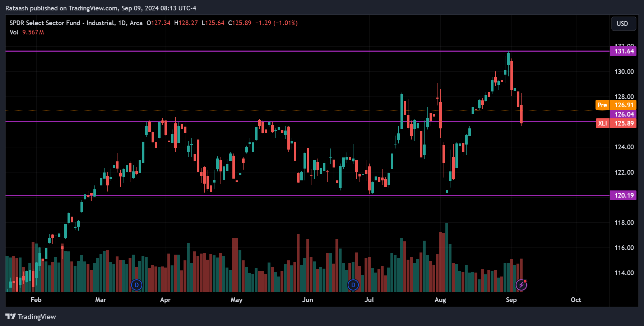Click the Mar label on time axis
644x326 pixels.
point(101,300)
